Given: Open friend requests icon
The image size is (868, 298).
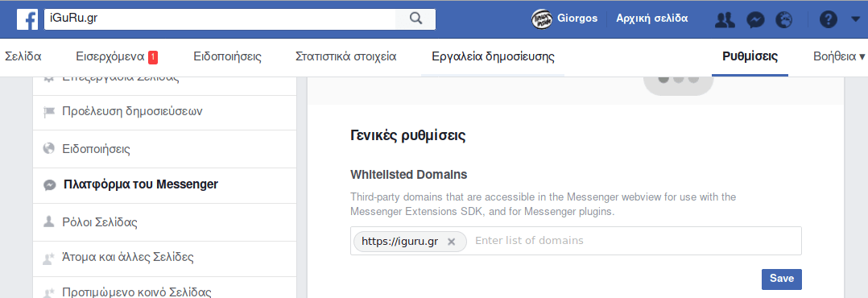Looking at the screenshot, I should (725, 20).
